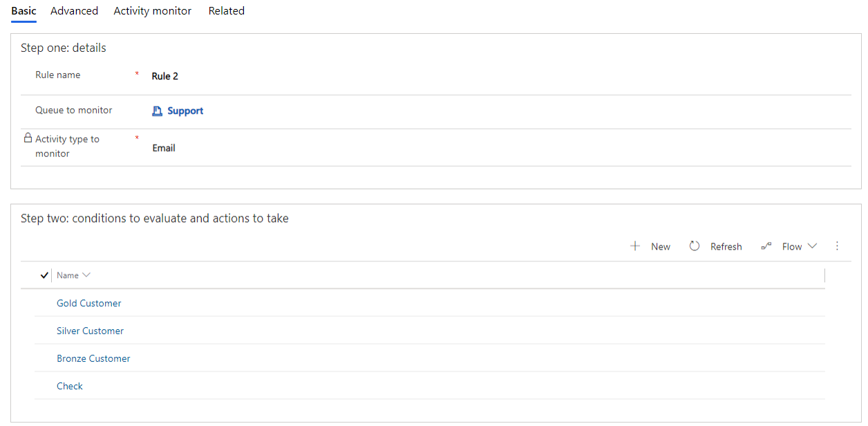The height and width of the screenshot is (426, 868).
Task: Click the Flow connector icon
Action: coord(766,246)
